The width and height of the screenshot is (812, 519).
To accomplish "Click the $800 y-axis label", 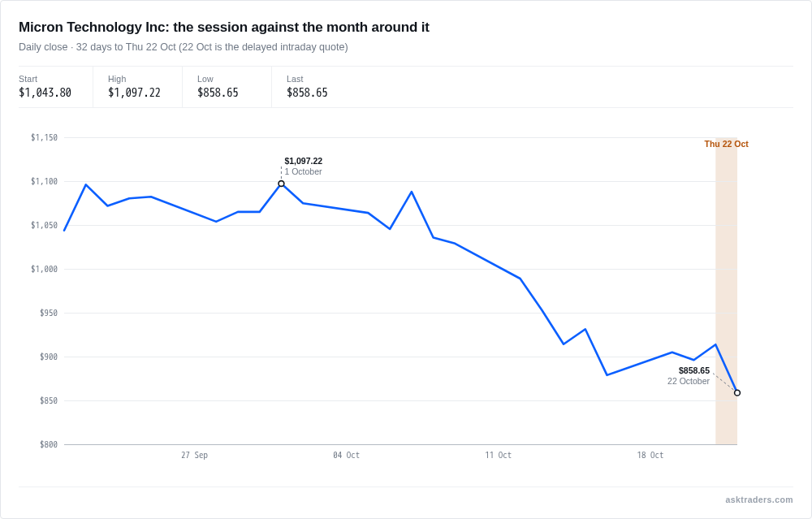I will coord(49,444).
